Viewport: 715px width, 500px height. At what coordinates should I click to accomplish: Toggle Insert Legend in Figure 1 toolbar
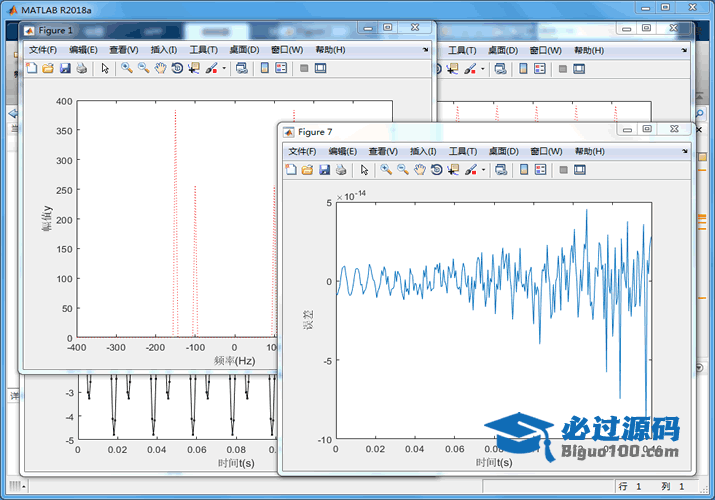tap(281, 68)
